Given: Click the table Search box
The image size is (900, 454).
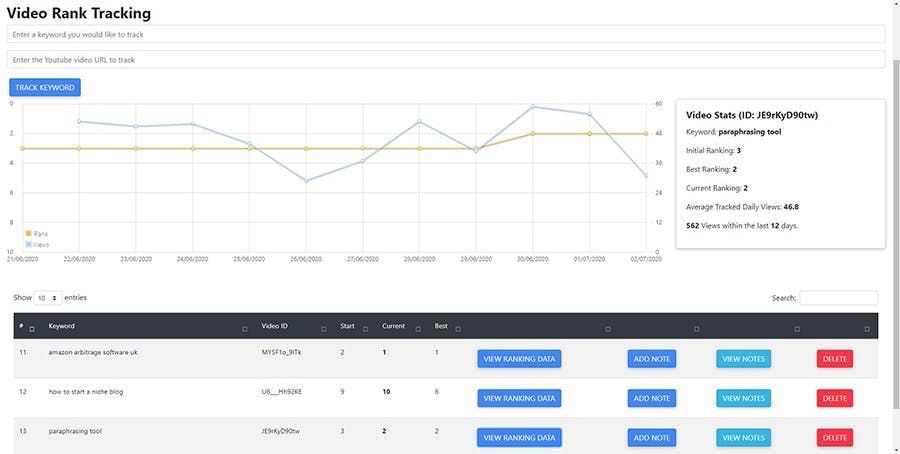Looking at the screenshot, I should click(838, 298).
